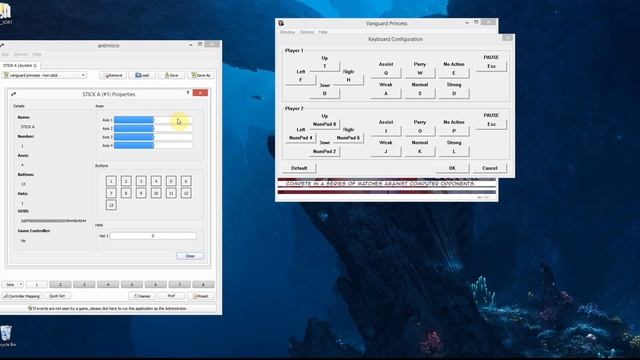Screen dimensions: 640x360
Task: Open the Recycle Bin desktop icon
Action: (x=6, y=336)
